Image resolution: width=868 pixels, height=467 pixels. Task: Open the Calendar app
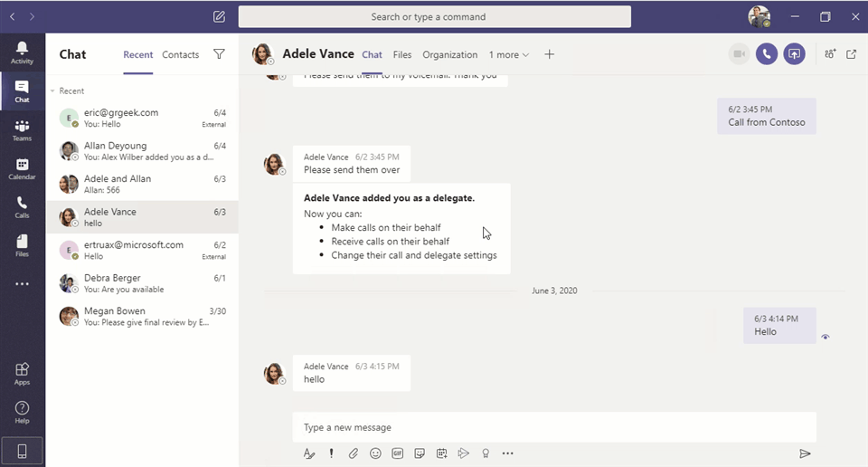tap(22, 169)
